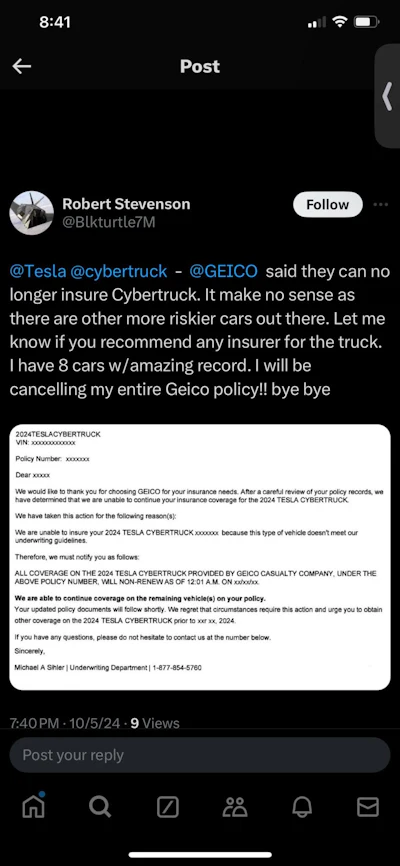This screenshot has height=866, width=400.
Task: Tap the 7:40 PM post timestamp
Action: pos(34,722)
